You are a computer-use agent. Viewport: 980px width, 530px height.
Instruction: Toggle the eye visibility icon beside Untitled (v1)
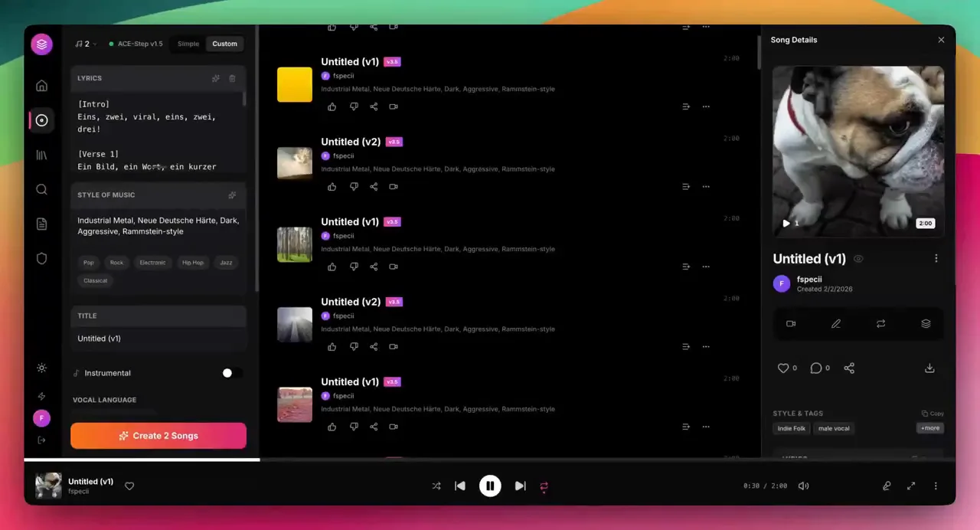point(858,259)
